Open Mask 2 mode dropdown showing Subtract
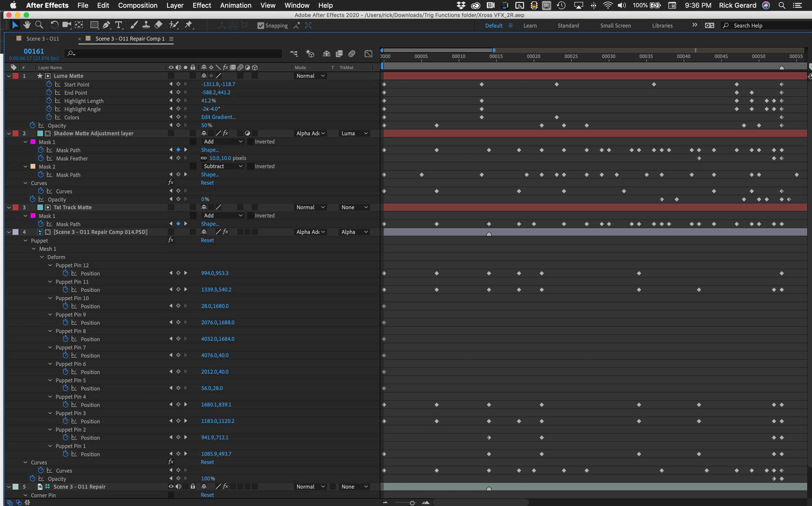Viewport: 812px width, 506px height. 223,166
